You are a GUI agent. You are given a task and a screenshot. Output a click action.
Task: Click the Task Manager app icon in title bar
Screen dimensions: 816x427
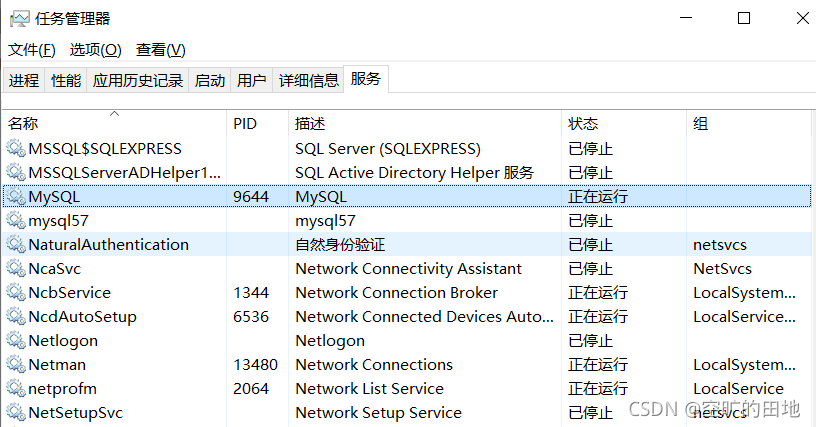coord(19,19)
